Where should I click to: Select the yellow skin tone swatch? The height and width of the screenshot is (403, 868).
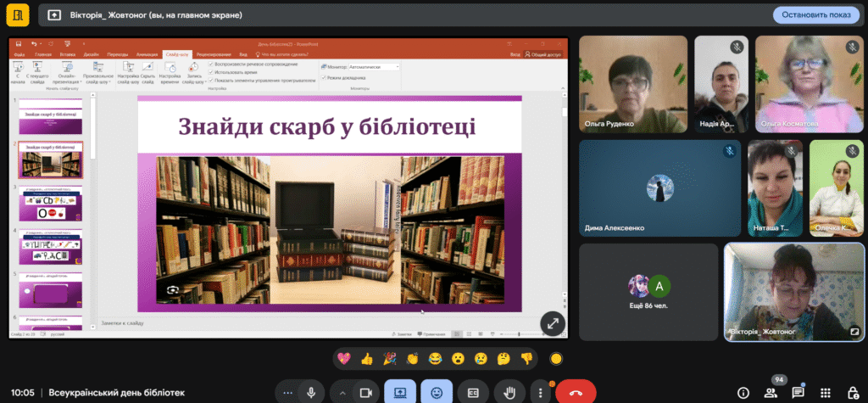[556, 358]
